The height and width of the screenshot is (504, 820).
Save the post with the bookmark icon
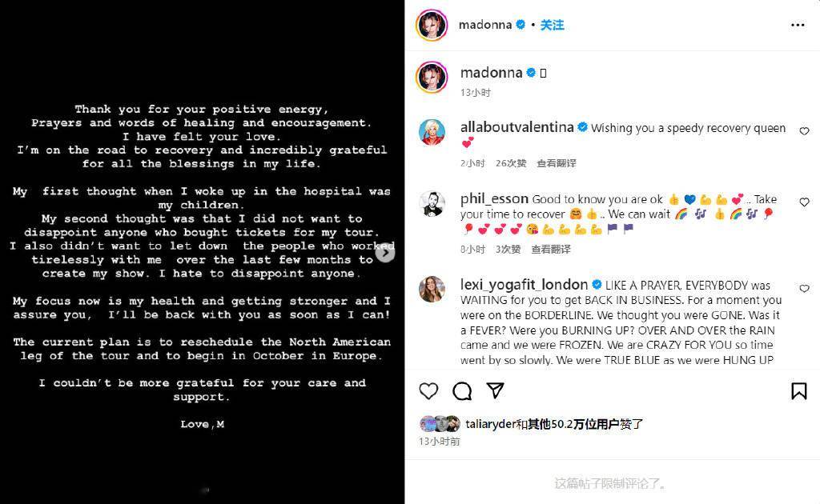click(798, 390)
